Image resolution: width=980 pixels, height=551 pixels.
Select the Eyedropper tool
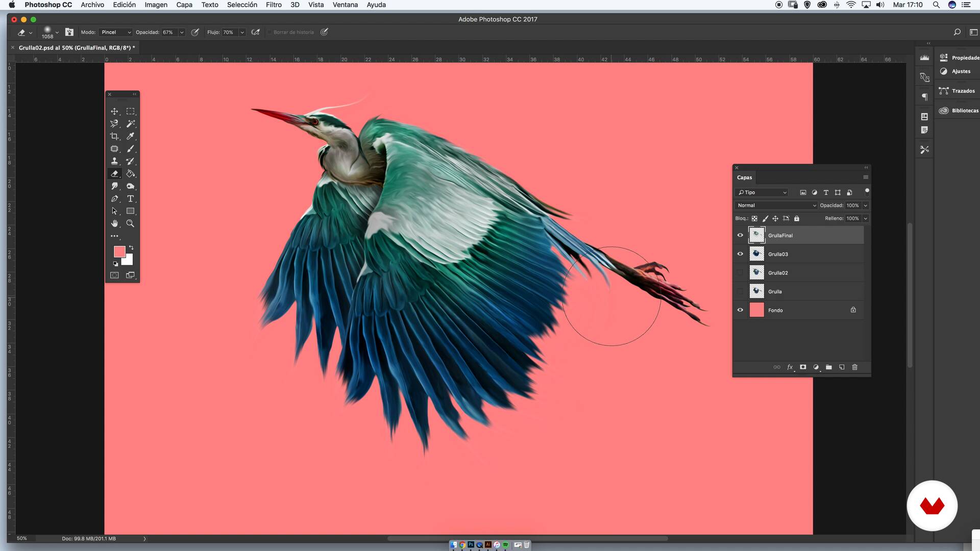[131, 136]
